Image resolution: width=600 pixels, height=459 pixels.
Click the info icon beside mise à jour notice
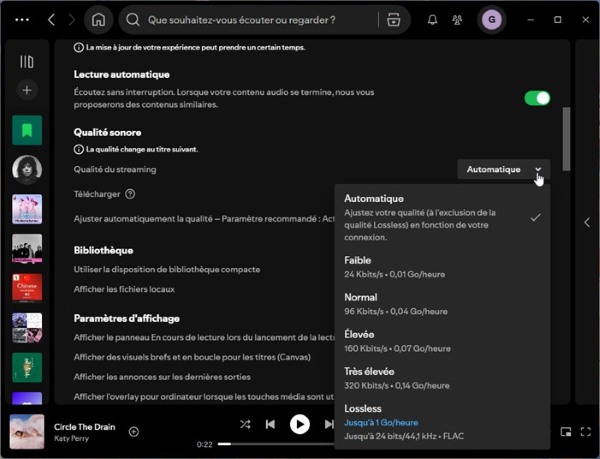(78, 47)
